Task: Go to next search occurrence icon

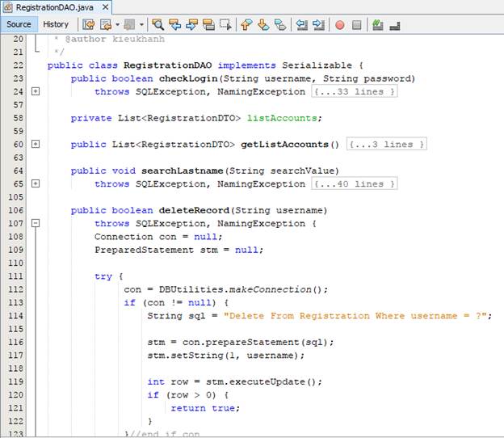Action: (192, 24)
